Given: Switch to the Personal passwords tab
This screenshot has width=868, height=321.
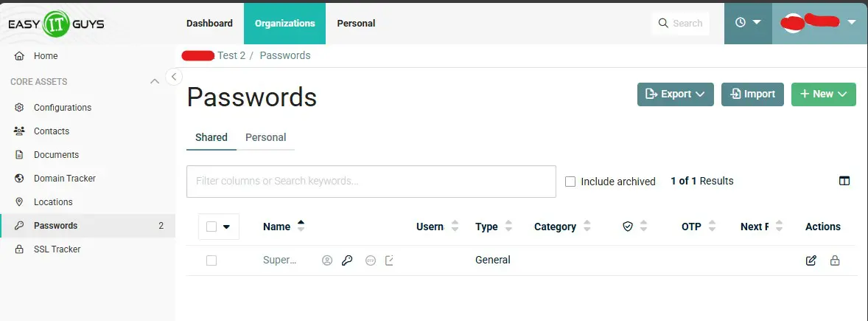Looking at the screenshot, I should click(x=265, y=137).
